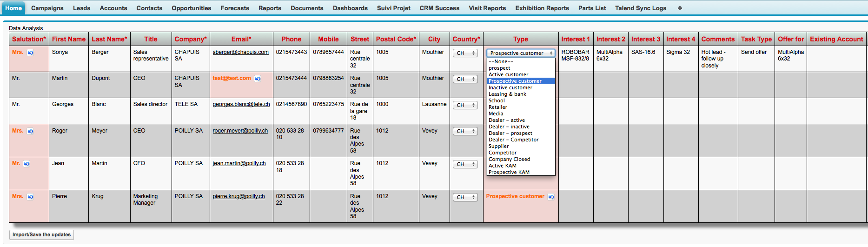Open jean.martin@poilly.ch email link
The height and width of the screenshot is (247, 868).
click(239, 163)
